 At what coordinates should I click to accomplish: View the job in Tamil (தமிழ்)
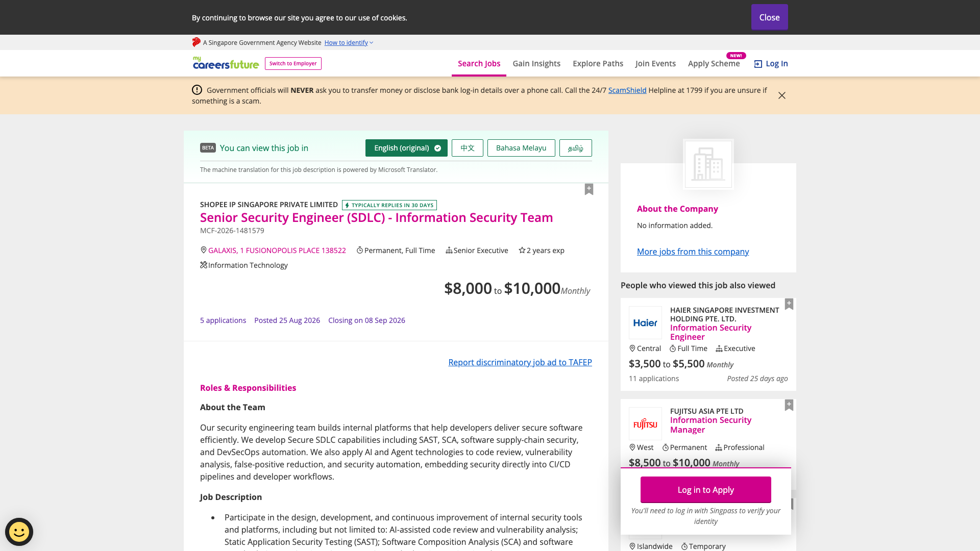(x=576, y=148)
